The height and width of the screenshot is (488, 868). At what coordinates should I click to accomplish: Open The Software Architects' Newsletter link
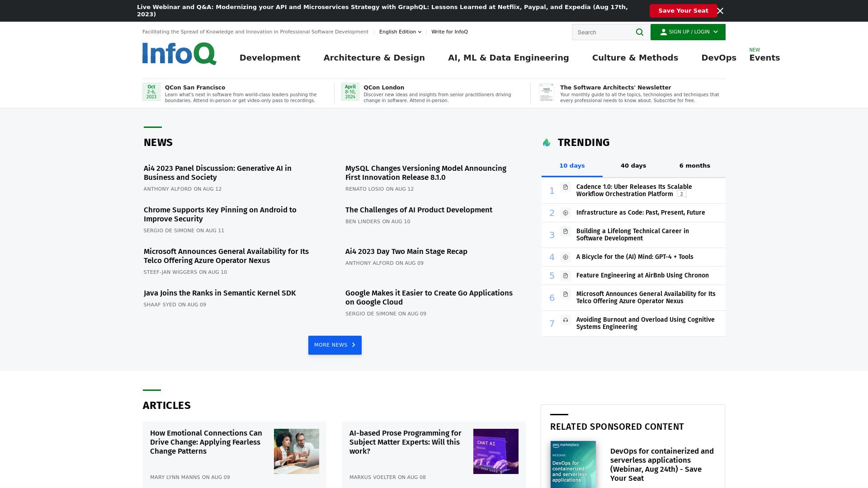pos(615,88)
